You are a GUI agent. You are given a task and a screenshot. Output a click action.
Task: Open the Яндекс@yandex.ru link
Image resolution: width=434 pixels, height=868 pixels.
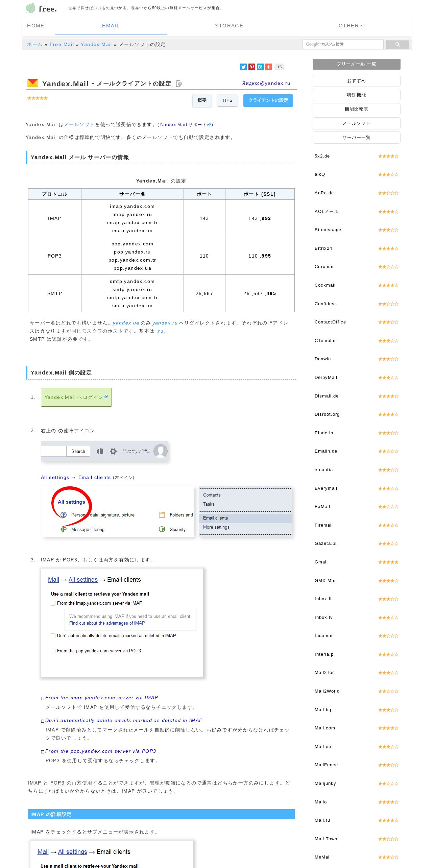266,83
